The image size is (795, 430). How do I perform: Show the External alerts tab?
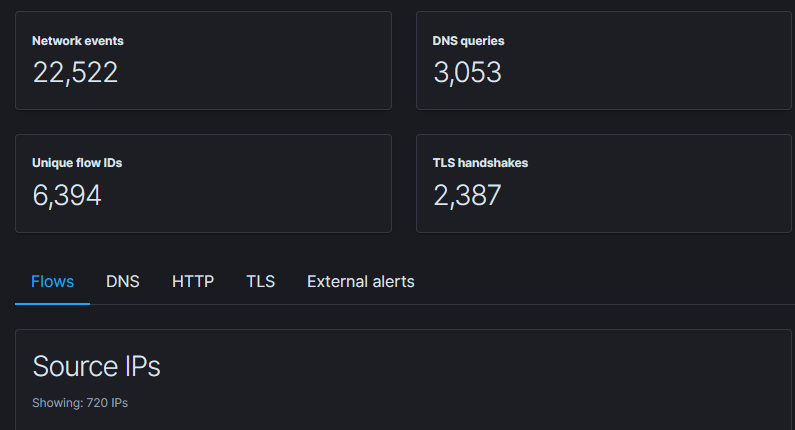(360, 282)
